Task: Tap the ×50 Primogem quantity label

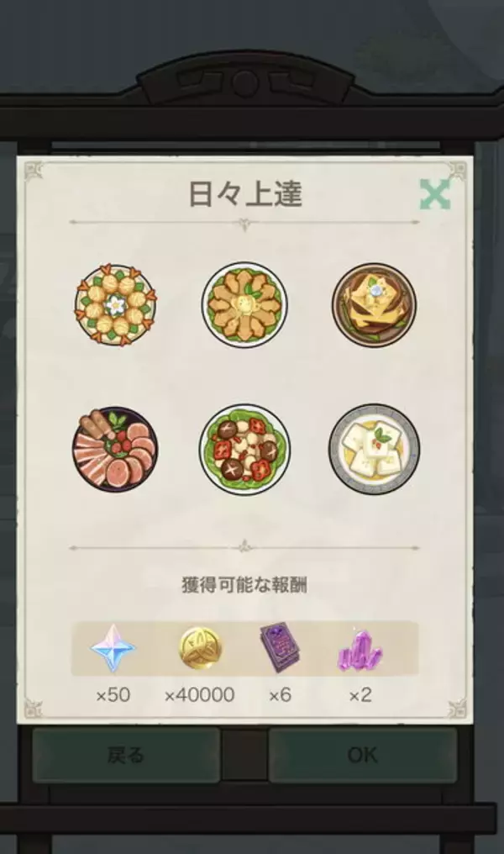Action: [113, 695]
